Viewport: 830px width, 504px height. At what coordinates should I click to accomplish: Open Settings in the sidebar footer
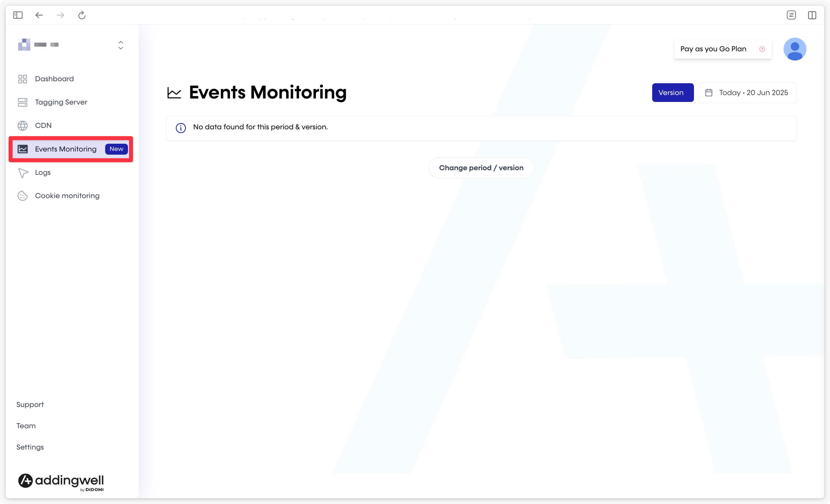pos(30,447)
